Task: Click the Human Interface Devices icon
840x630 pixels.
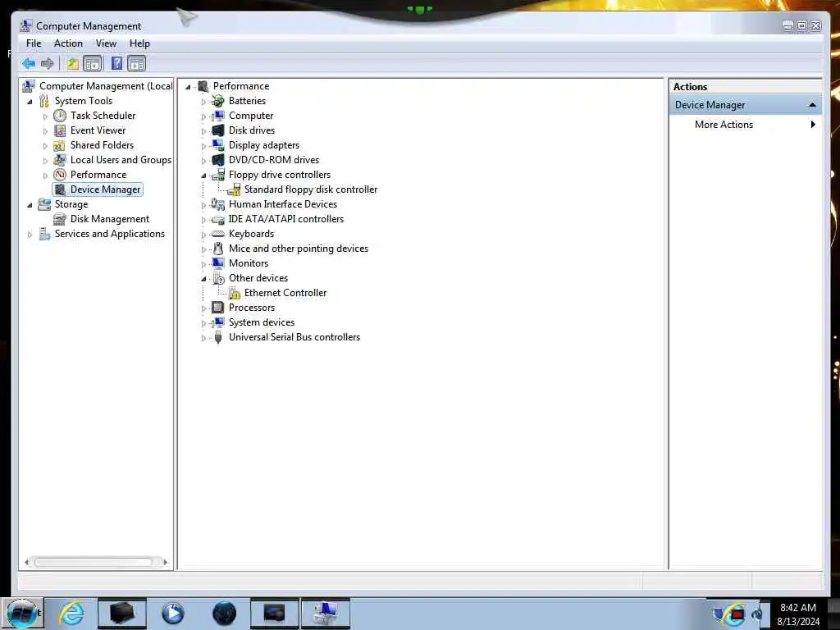Action: 217,204
